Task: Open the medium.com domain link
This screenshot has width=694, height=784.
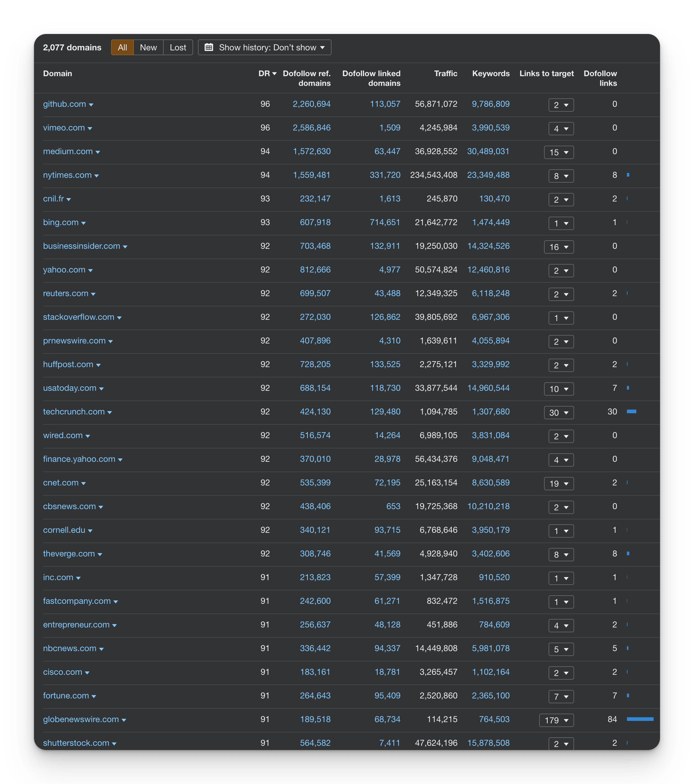Action: click(68, 151)
